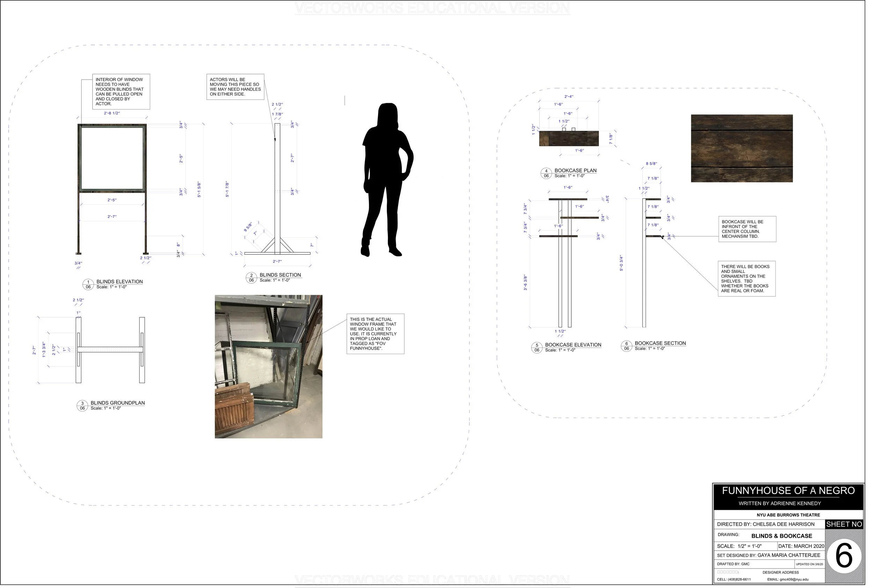Click the Bookcase Section drawing label
Viewport: 873px width, 588px height.
[x=660, y=343]
